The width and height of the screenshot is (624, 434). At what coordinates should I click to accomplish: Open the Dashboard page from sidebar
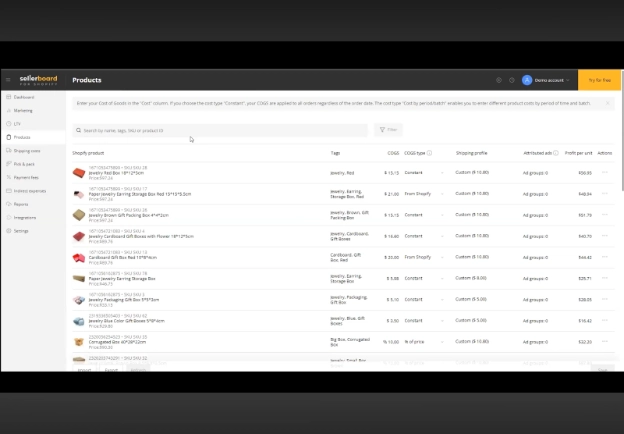click(22, 97)
